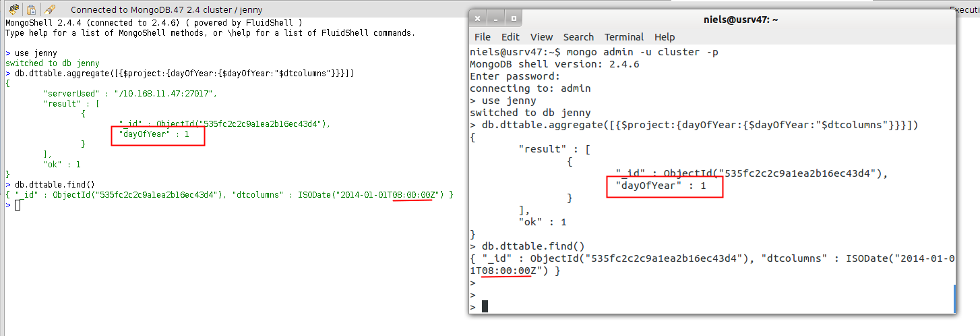Click '"ok" : 1' in MongoShell window
Image resolution: width=980 pixels, height=336 pixels.
[x=61, y=164]
